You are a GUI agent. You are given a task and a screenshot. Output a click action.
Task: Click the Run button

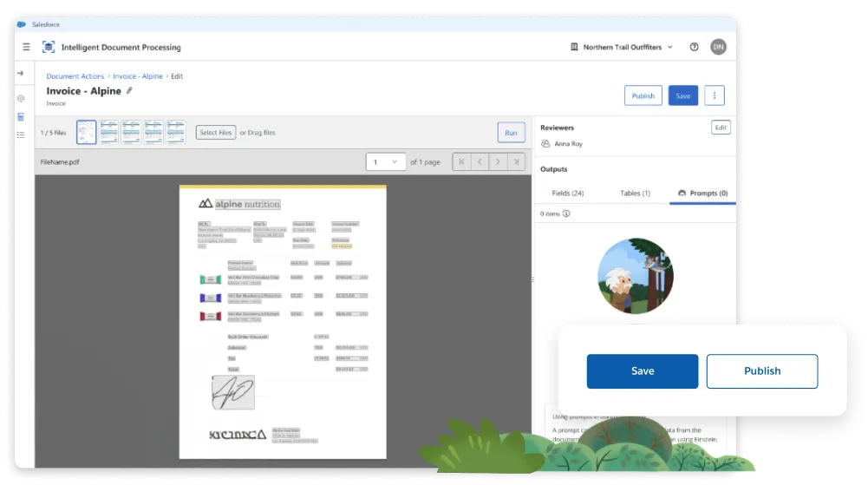pyautogui.click(x=511, y=133)
